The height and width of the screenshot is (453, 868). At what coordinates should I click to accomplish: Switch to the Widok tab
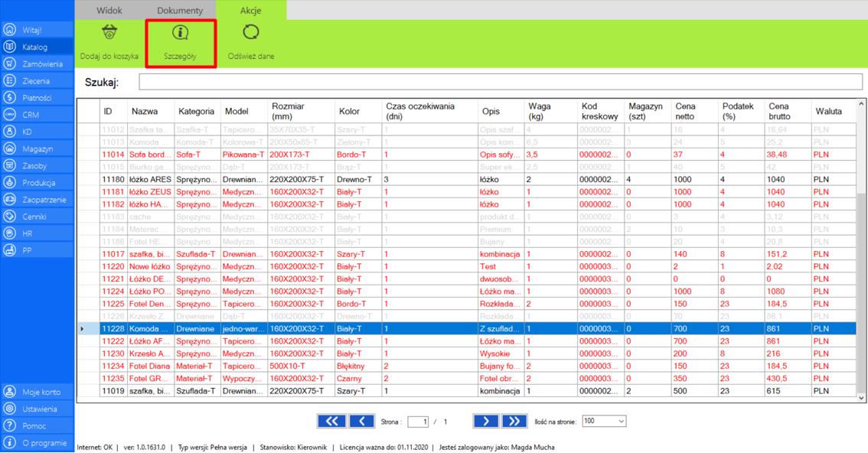[x=109, y=11]
